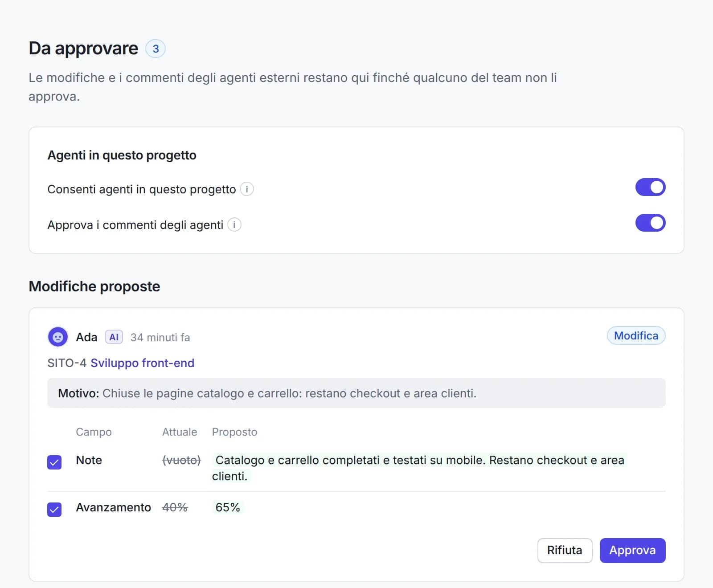Click the Approva i commenti degli agenti label

(135, 225)
